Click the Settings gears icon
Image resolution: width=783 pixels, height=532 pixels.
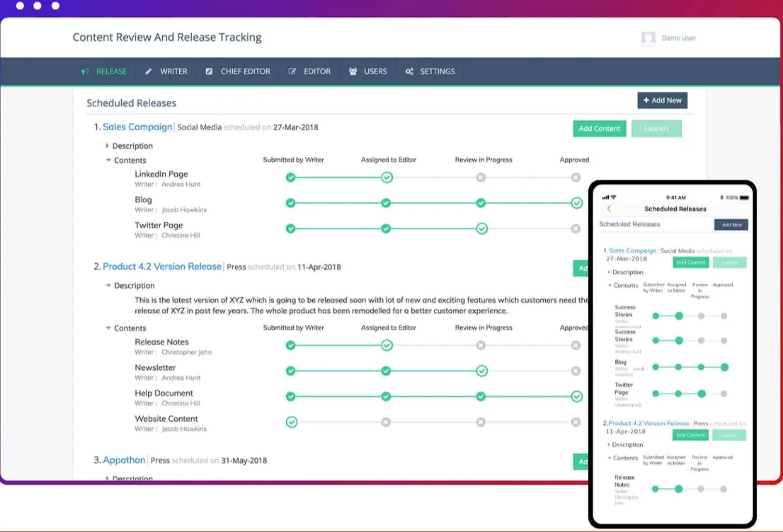tap(409, 71)
